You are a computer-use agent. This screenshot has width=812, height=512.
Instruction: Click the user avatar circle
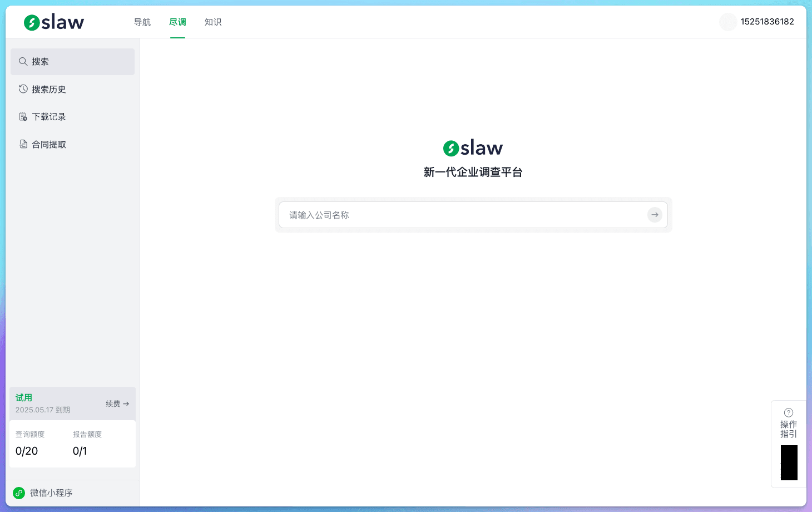(x=728, y=22)
